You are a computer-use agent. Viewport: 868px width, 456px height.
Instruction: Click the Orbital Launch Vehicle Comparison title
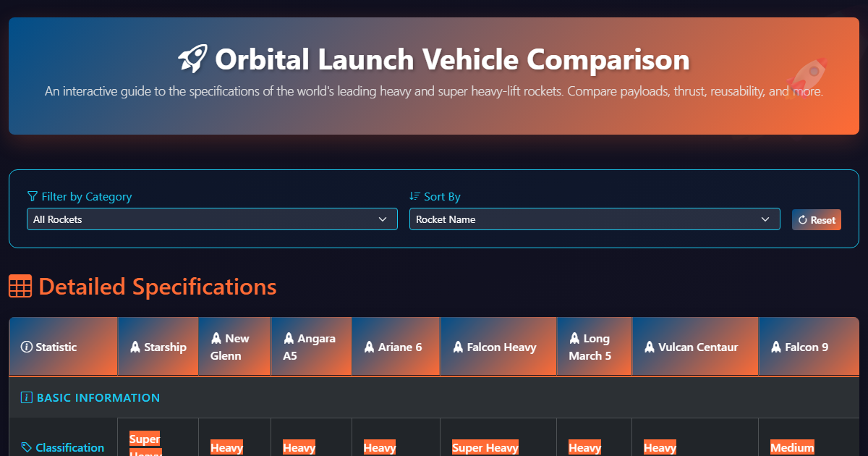point(452,59)
